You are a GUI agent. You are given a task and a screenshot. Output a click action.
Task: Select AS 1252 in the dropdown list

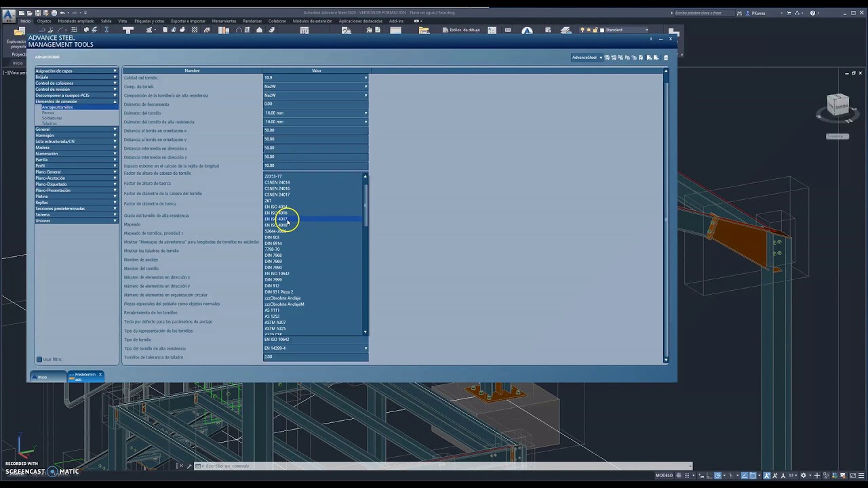[313, 317]
